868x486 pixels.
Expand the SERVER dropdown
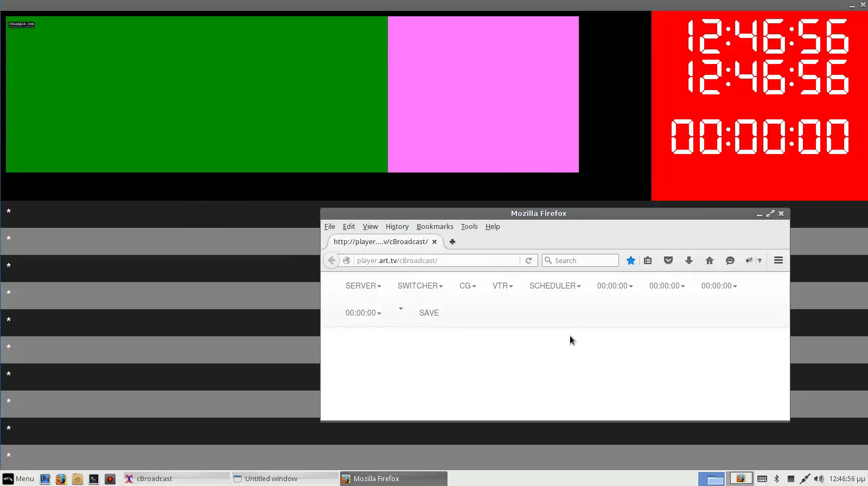click(363, 286)
